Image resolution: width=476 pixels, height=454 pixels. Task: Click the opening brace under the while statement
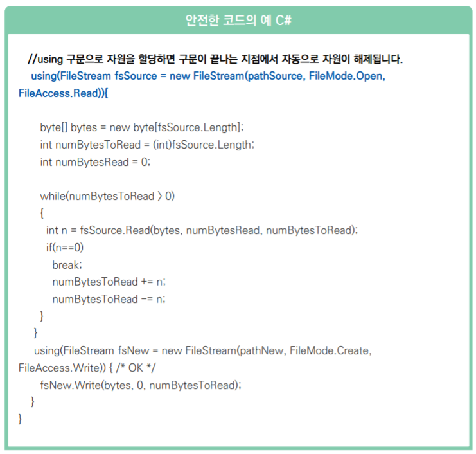point(42,213)
